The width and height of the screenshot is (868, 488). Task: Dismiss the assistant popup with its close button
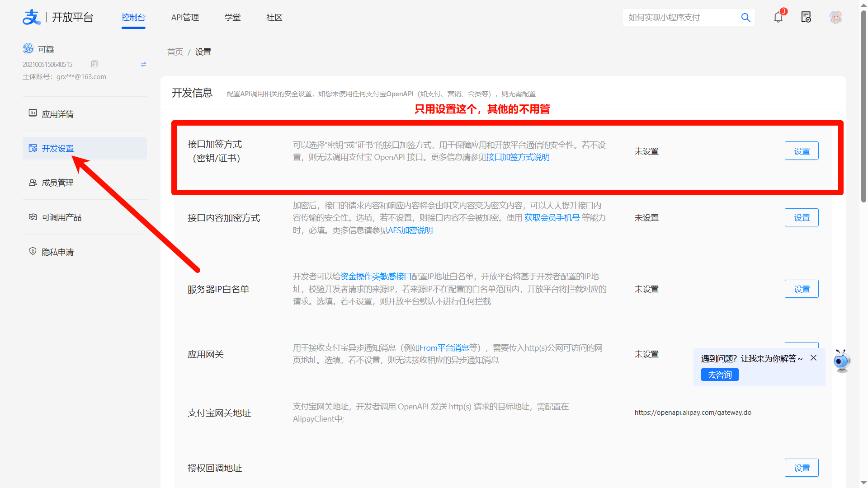[x=813, y=357]
